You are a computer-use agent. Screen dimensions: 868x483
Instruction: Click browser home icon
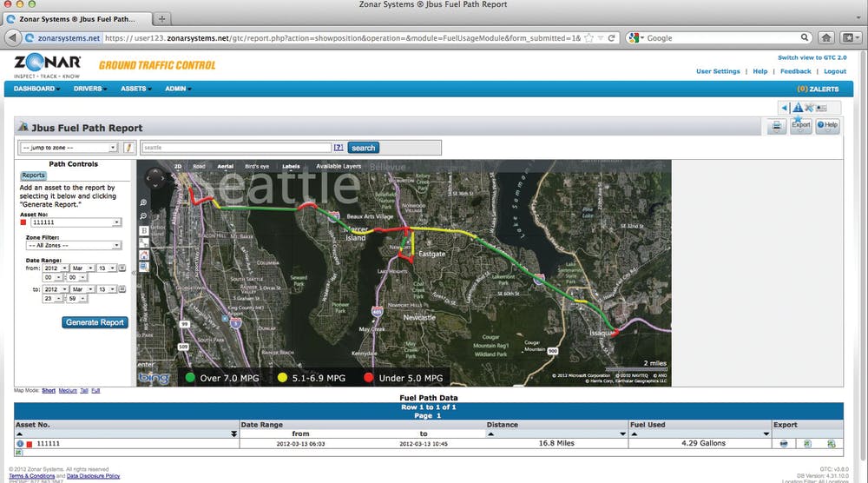pos(826,37)
